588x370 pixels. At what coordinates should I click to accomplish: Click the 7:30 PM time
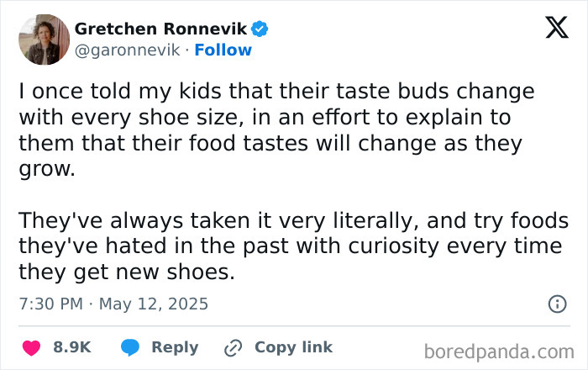[52, 304]
